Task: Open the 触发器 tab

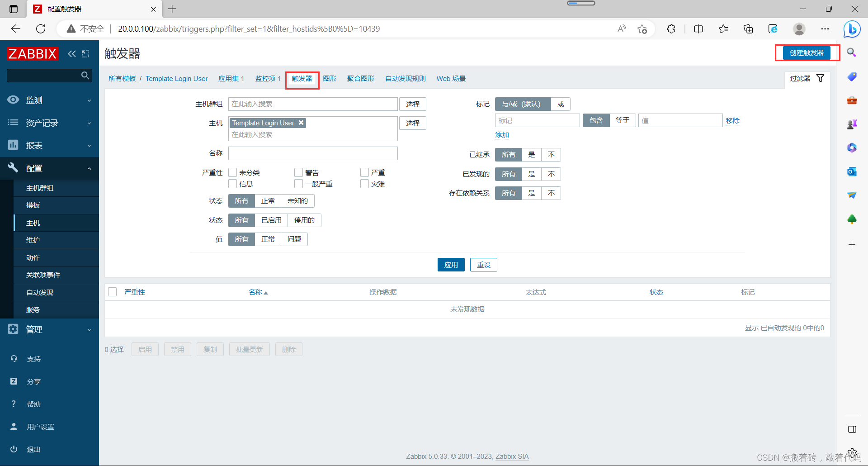Action: point(302,79)
